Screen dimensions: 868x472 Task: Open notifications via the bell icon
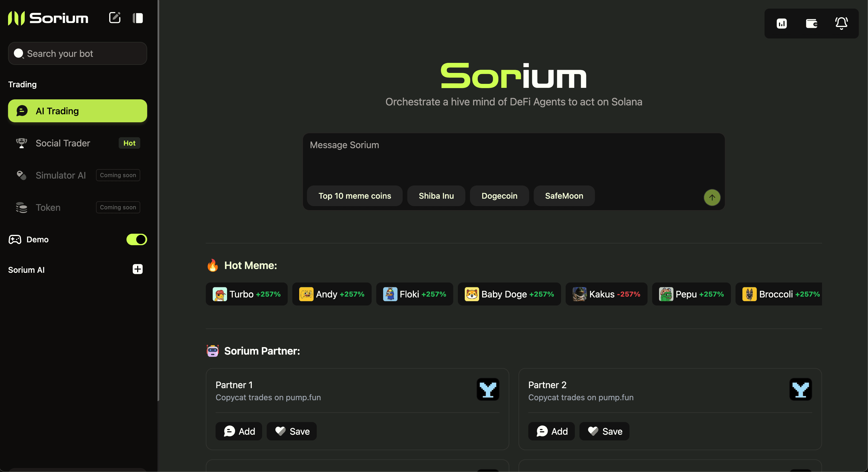841,24
